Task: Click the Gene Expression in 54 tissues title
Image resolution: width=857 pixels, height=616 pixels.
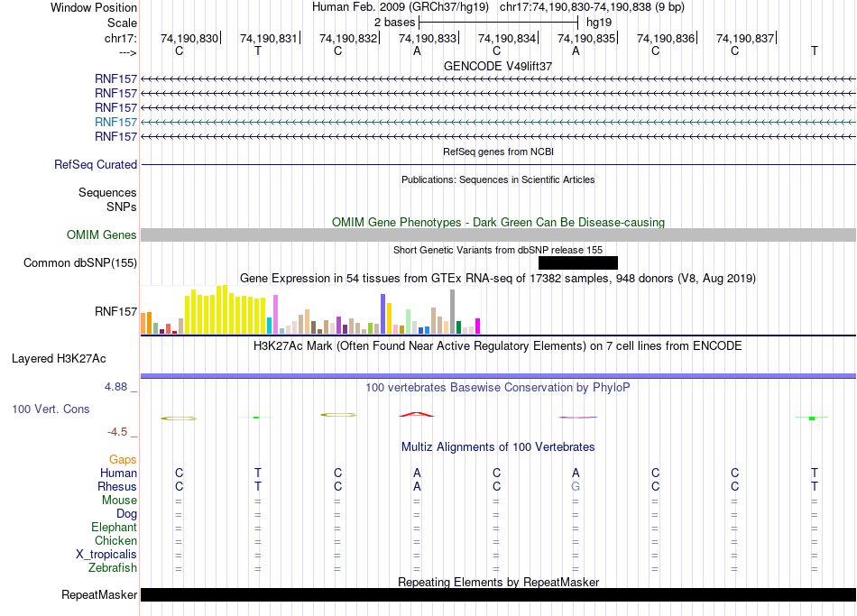Action: (x=498, y=278)
